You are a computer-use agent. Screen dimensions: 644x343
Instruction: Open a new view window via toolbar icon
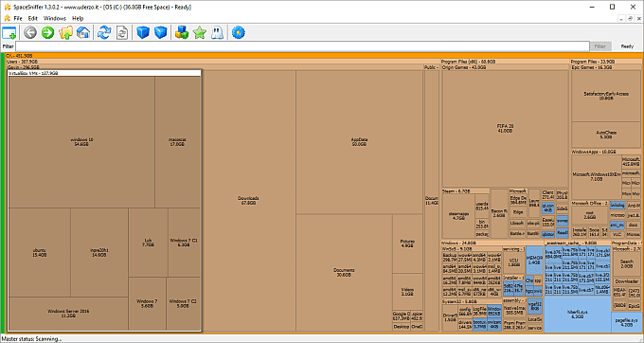(x=9, y=32)
